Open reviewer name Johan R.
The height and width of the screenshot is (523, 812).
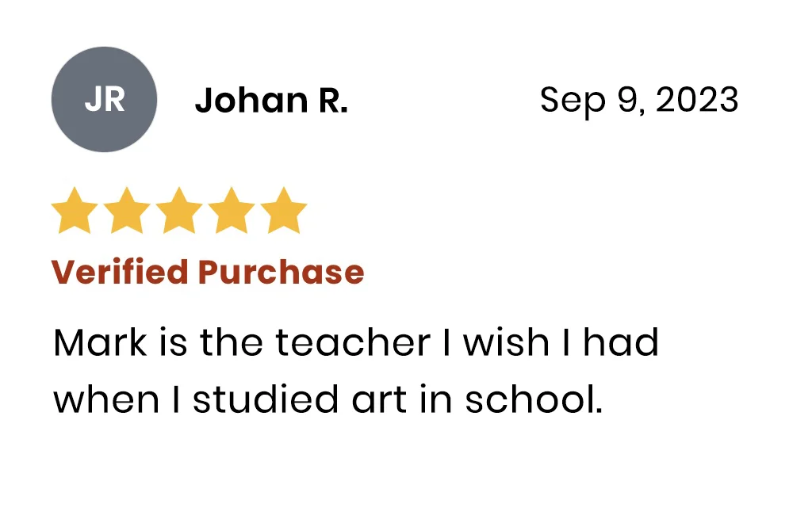271,101
